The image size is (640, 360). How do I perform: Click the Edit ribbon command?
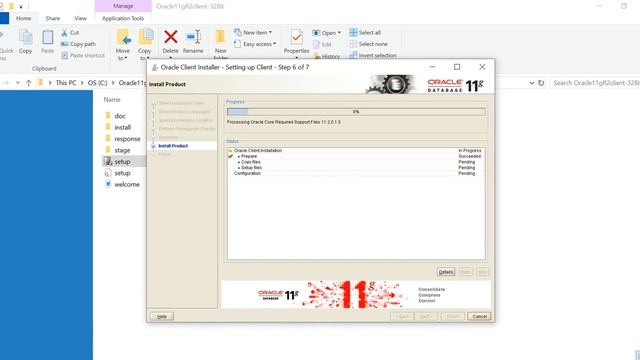pos(322,44)
